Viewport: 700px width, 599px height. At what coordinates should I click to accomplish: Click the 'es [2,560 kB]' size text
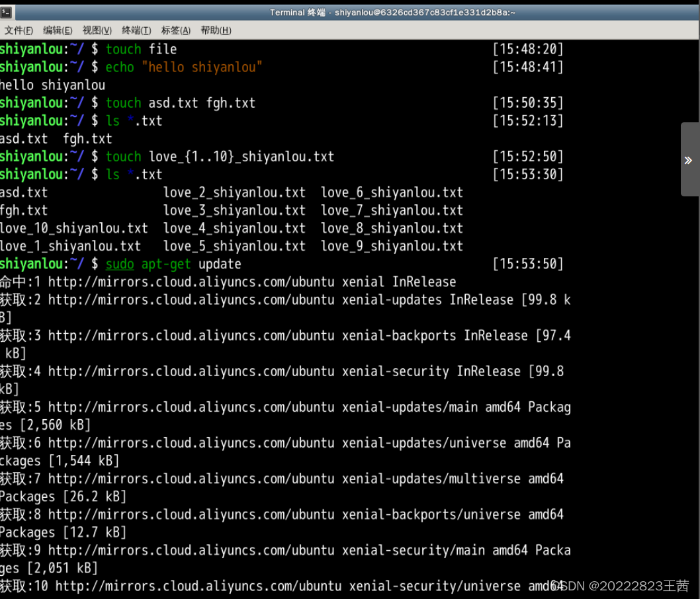click(45, 425)
